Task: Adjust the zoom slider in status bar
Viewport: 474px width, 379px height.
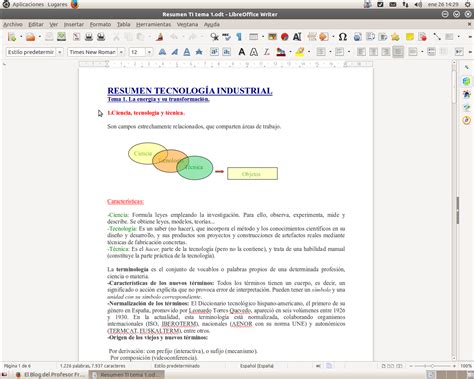Action: [433, 366]
